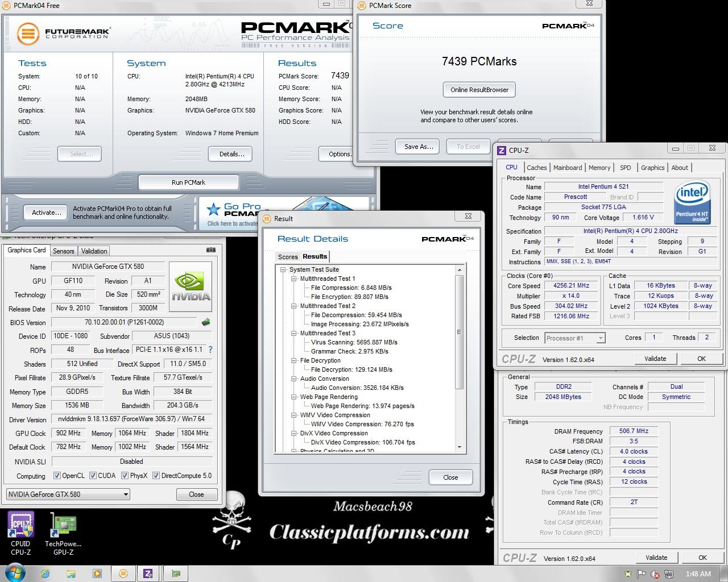
Task: Open the CPUID CPU-Z desktop shortcut
Action: tap(21, 533)
